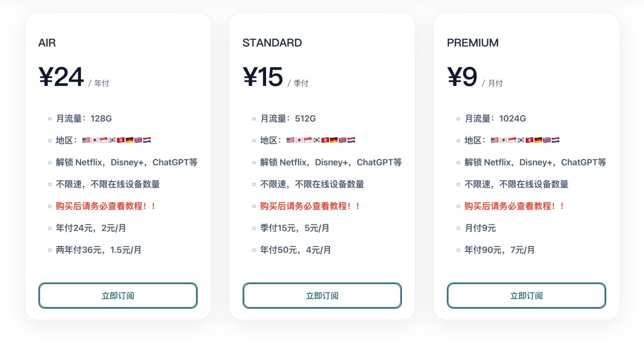Click the Singapore flag in PREMIUM plan

click(x=512, y=140)
